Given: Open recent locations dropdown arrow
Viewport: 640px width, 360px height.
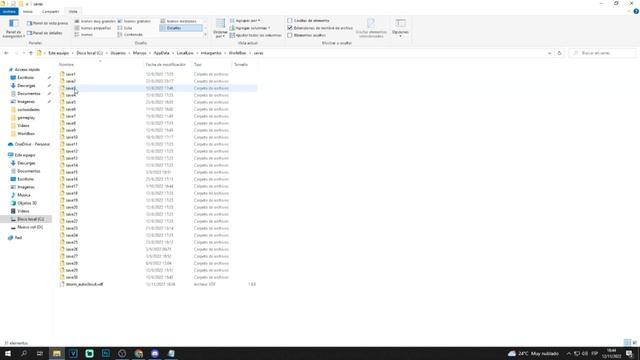Looking at the screenshot, I should coord(24,53).
